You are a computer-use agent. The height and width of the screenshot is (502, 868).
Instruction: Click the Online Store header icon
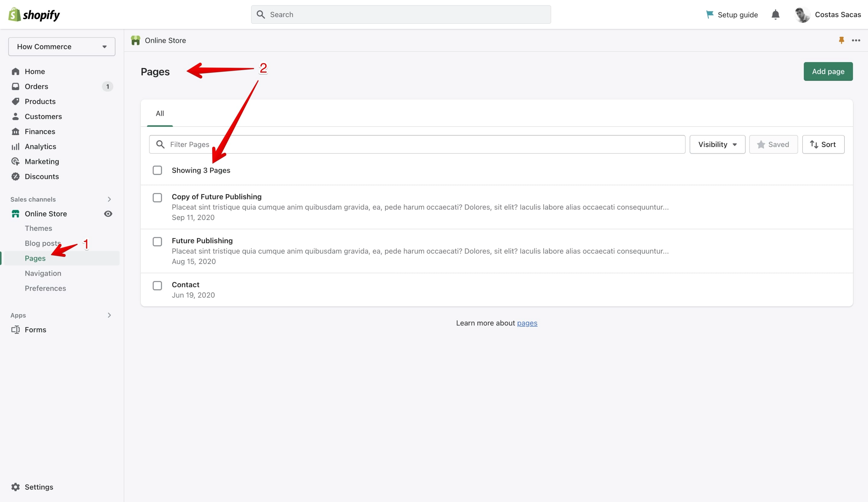pyautogui.click(x=135, y=40)
